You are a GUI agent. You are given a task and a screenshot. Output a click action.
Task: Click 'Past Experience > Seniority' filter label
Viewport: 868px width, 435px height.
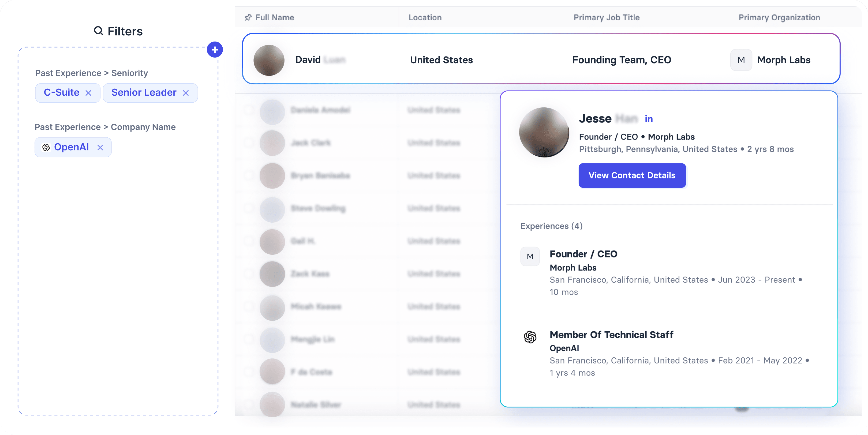pyautogui.click(x=92, y=73)
